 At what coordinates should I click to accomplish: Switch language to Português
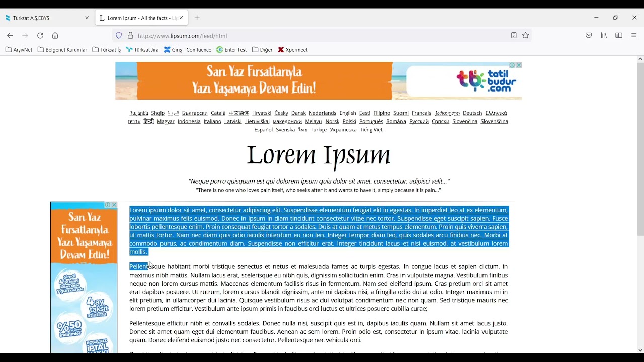click(371, 121)
